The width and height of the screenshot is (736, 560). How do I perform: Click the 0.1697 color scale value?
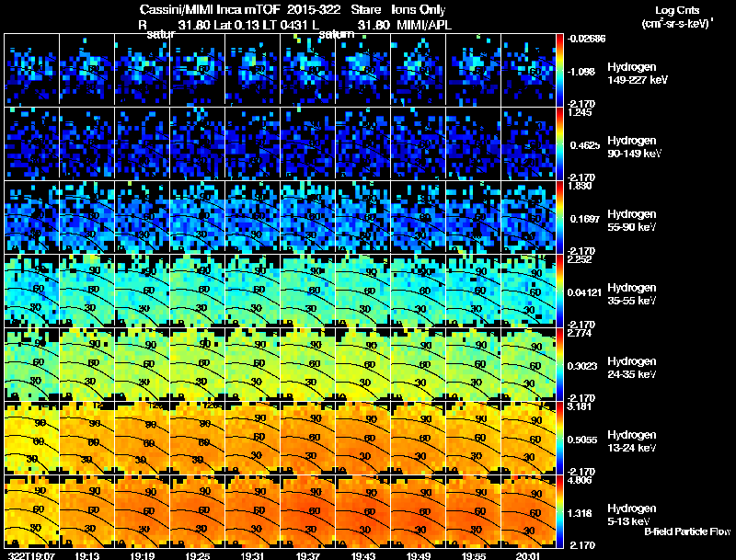coord(584,219)
